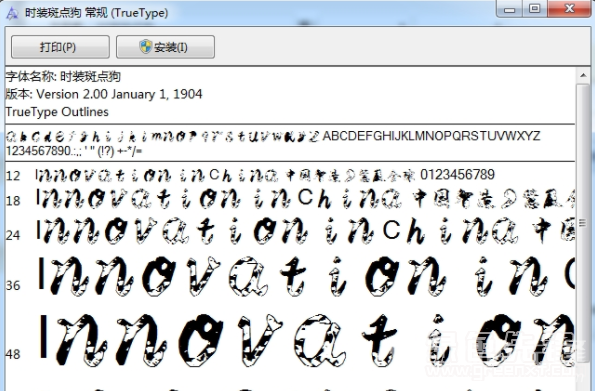Click the 12 point size label
595x391 pixels.
click(x=13, y=176)
